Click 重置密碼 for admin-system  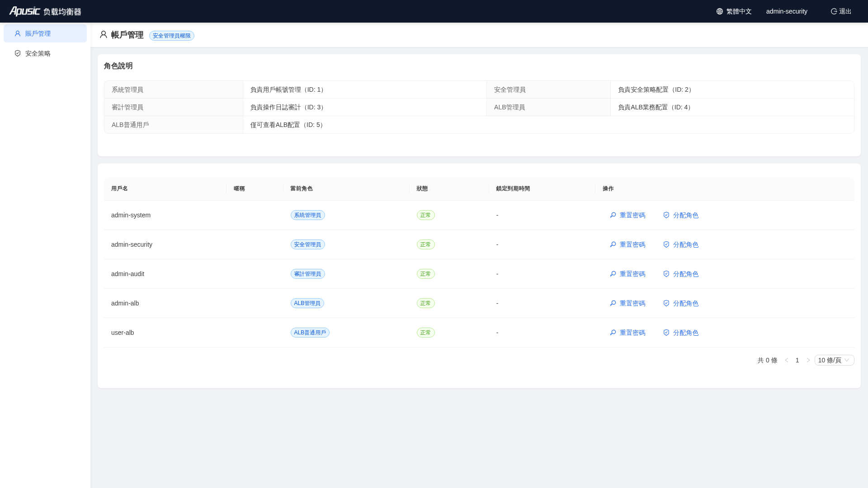click(627, 215)
